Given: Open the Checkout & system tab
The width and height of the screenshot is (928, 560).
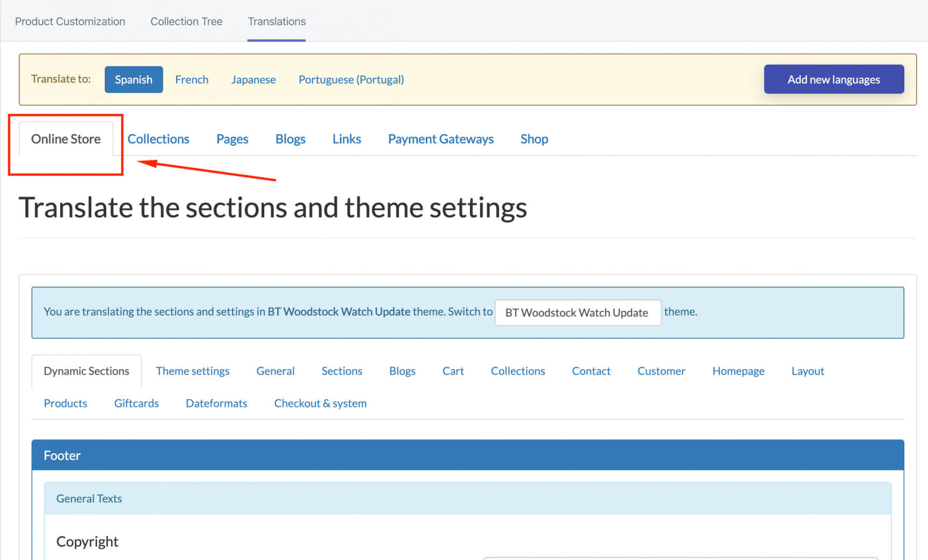Looking at the screenshot, I should point(320,403).
